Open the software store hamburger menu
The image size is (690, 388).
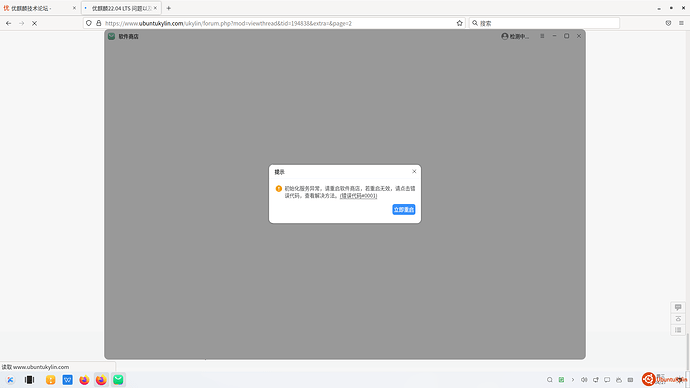542,36
